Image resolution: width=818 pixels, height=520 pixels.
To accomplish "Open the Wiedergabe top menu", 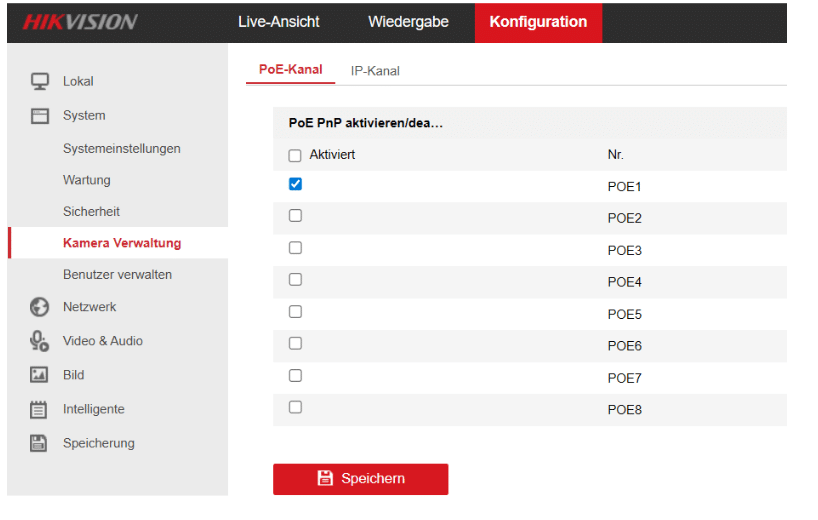I will pos(408,22).
